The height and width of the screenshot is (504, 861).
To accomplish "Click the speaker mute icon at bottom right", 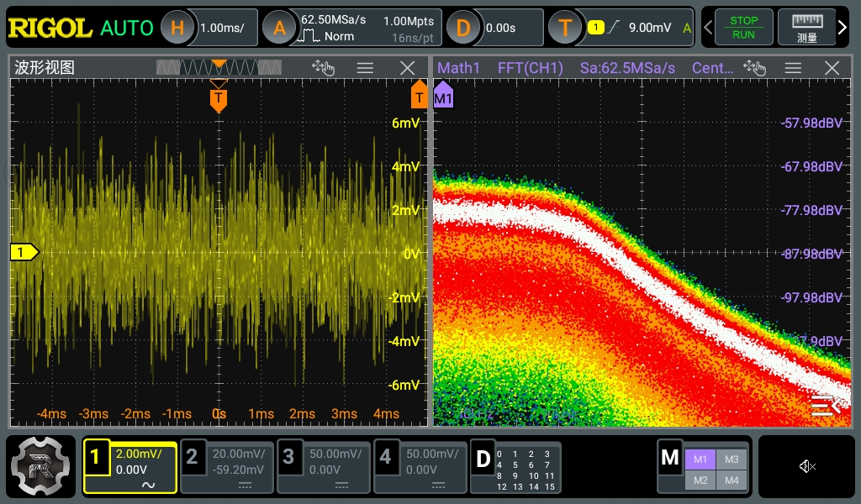I will [807, 466].
